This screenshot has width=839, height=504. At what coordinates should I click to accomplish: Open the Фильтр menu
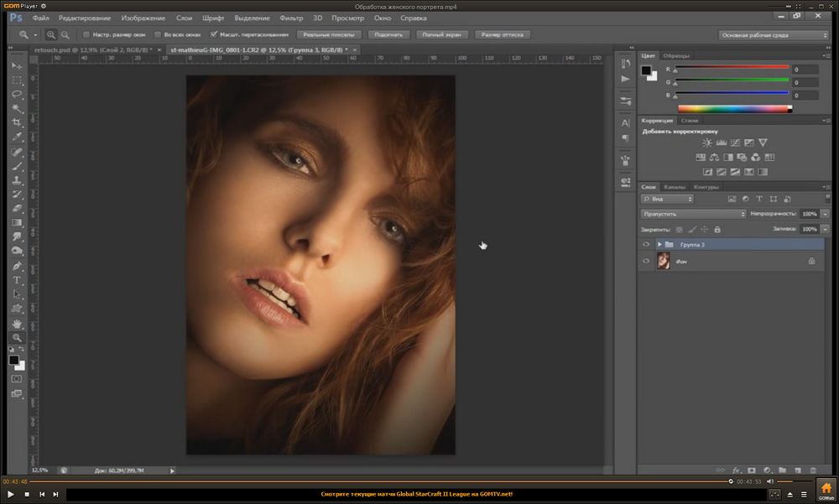(291, 18)
